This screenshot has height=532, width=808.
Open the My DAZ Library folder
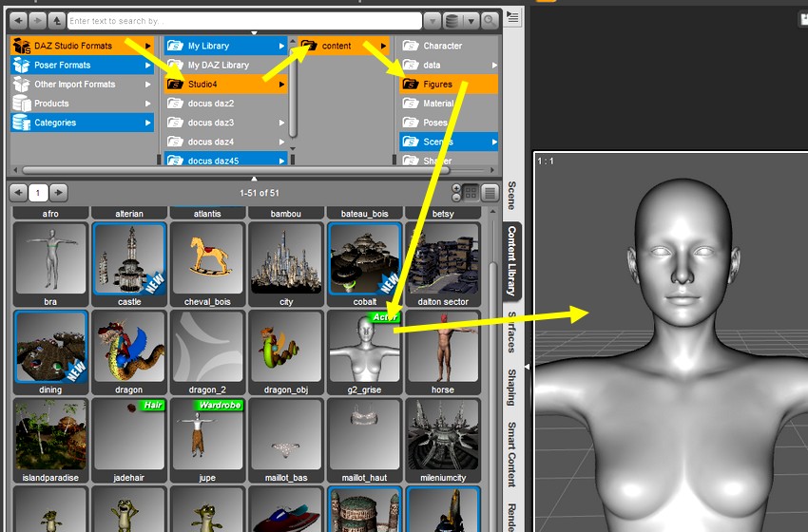pyautogui.click(x=225, y=65)
